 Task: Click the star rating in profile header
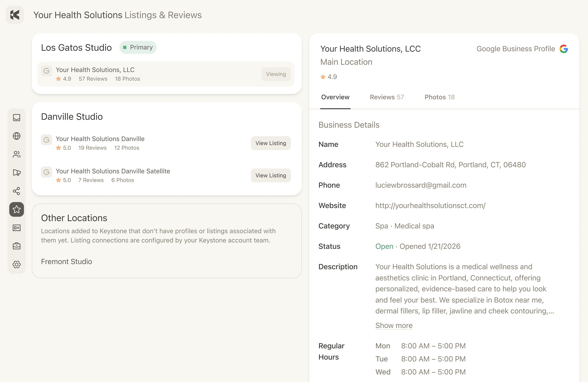[x=328, y=77]
